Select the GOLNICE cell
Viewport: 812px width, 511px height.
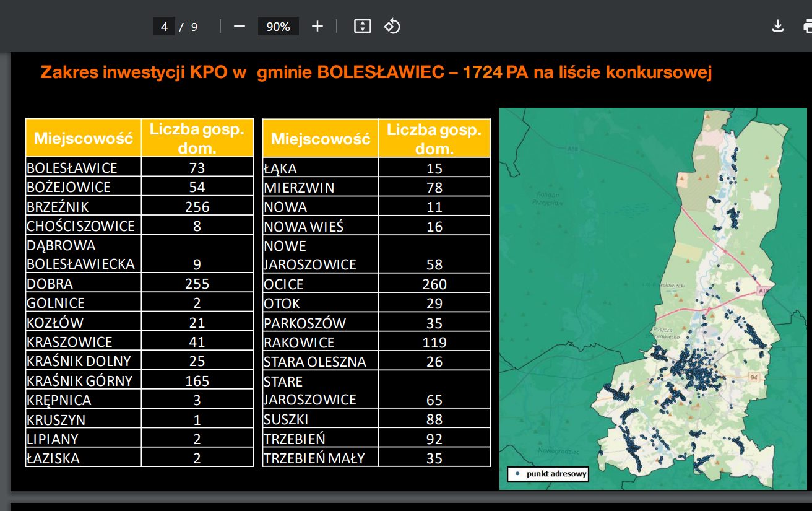pos(83,303)
